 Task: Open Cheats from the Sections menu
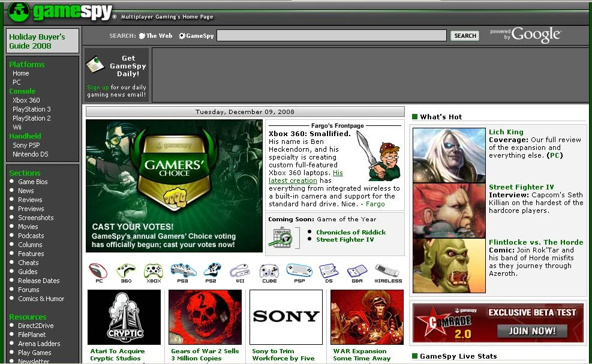point(28,262)
